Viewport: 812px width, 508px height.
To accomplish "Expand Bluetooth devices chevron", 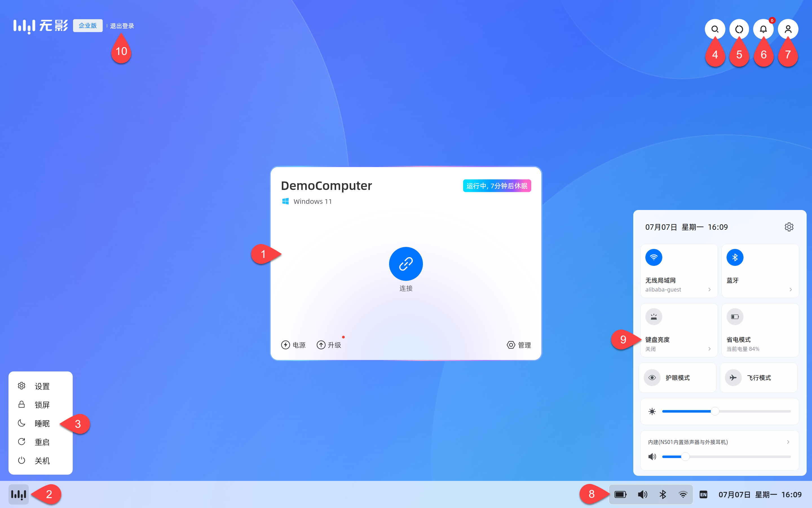I will [x=791, y=289].
